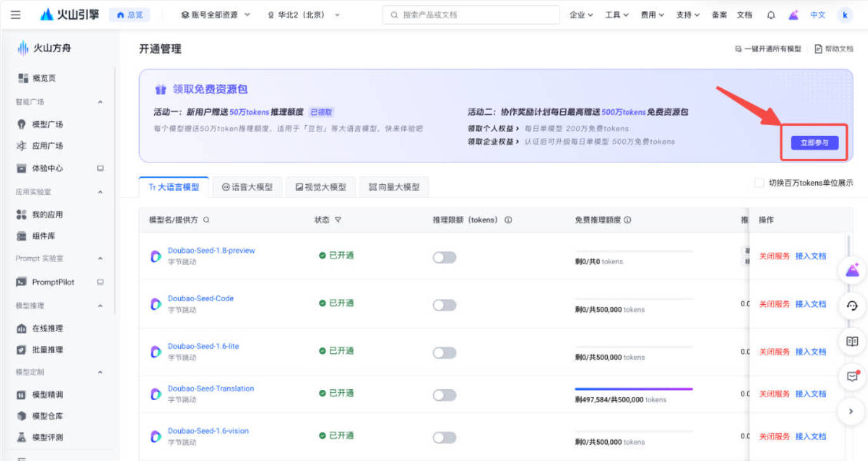Image resolution: width=868 pixels, height=461 pixels.
Task: Click the 火山引擎 logo
Action: (69, 15)
